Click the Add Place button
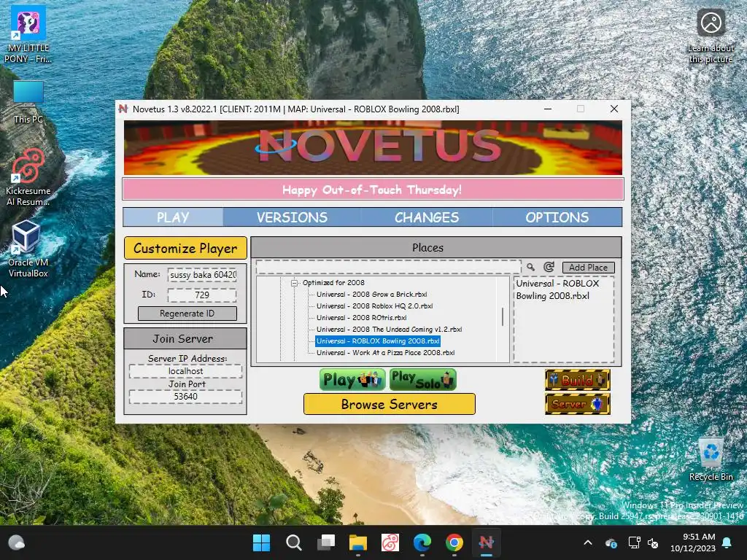This screenshot has height=560, width=747. pos(589,268)
